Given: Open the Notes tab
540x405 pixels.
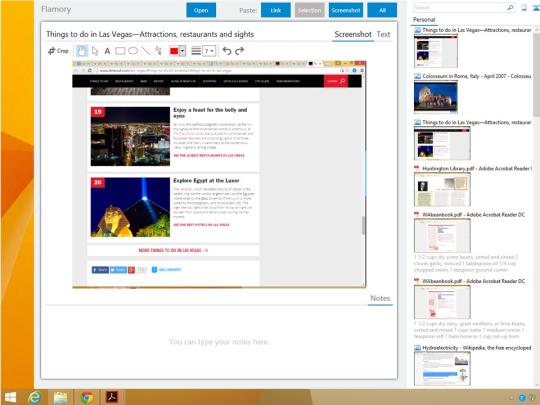Looking at the screenshot, I should (380, 298).
